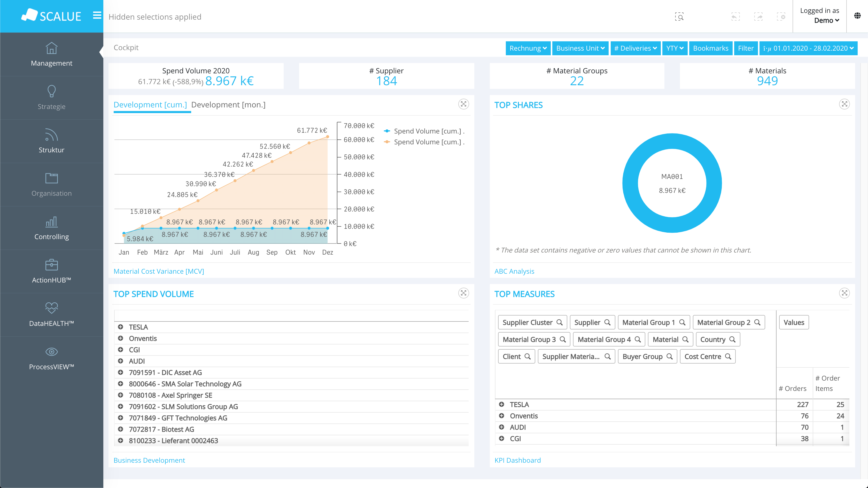Clear all selections icon
Screen dimensions: 868x488
pos(781,17)
